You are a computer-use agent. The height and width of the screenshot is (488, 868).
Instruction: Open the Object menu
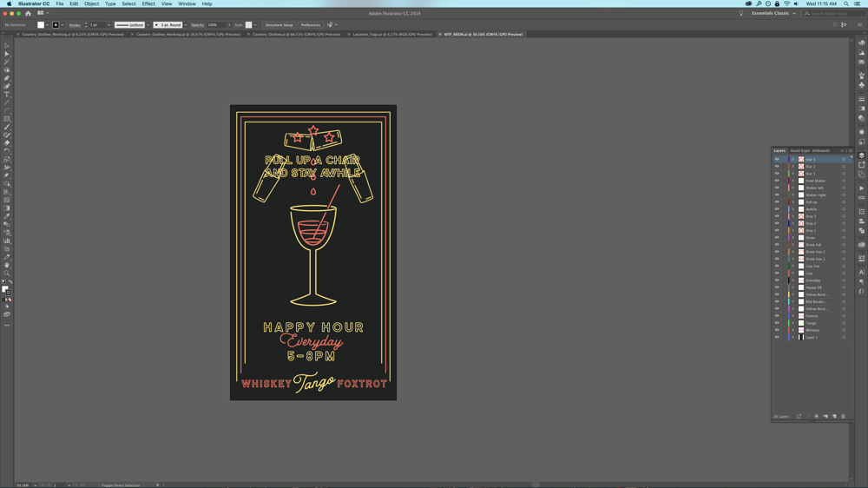[x=91, y=3]
